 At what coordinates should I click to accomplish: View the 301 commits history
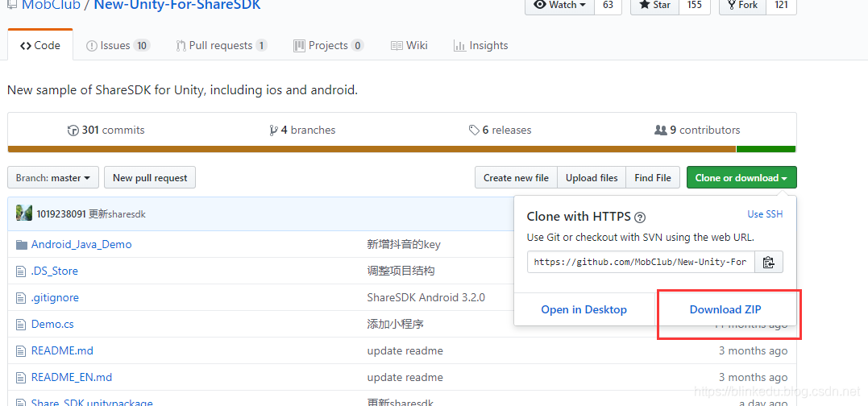[x=106, y=130]
